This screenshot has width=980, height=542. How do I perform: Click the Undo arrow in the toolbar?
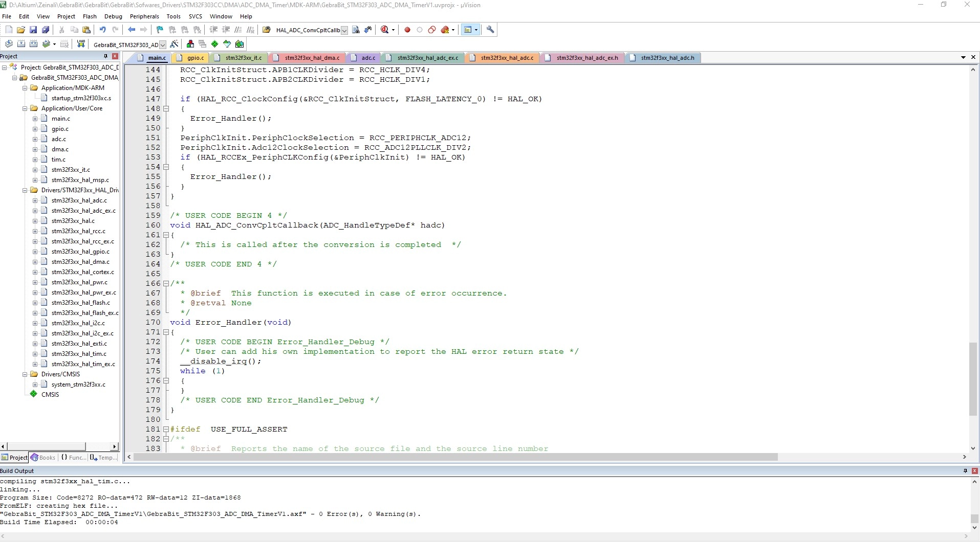point(103,30)
